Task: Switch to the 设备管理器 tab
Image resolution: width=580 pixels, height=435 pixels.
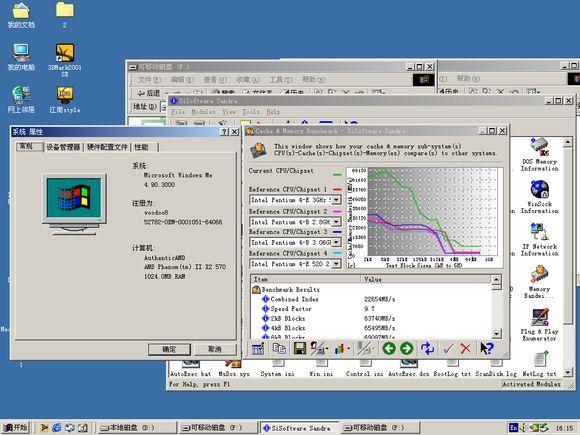Action: (63, 147)
